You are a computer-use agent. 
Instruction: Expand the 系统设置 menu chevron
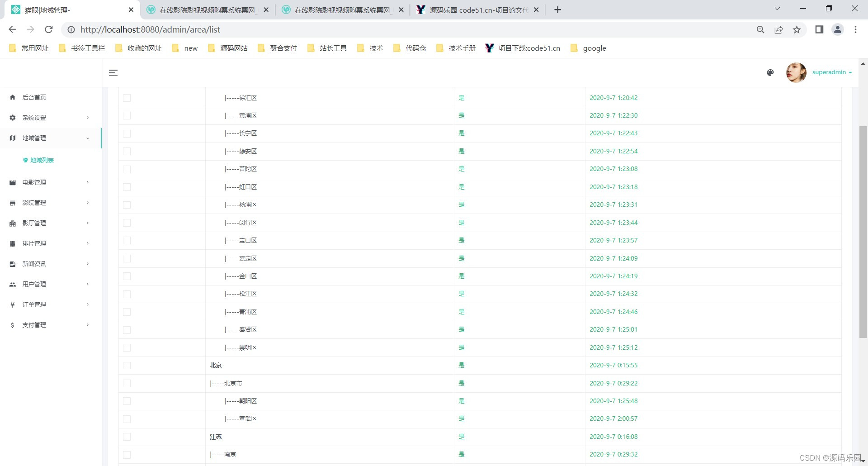[87, 117]
